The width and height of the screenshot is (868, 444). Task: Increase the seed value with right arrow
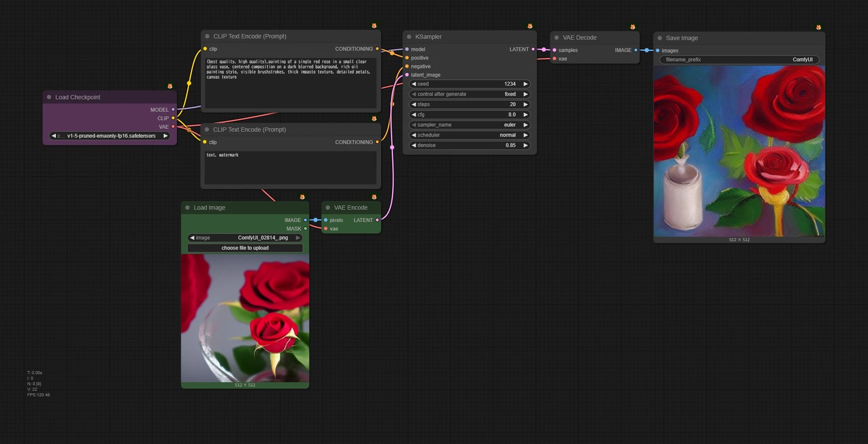point(525,84)
